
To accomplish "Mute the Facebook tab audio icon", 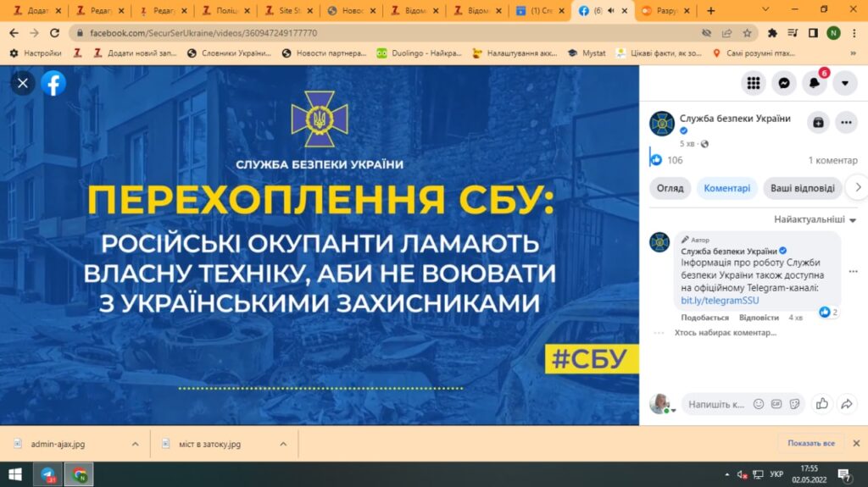I will pyautogui.click(x=609, y=10).
